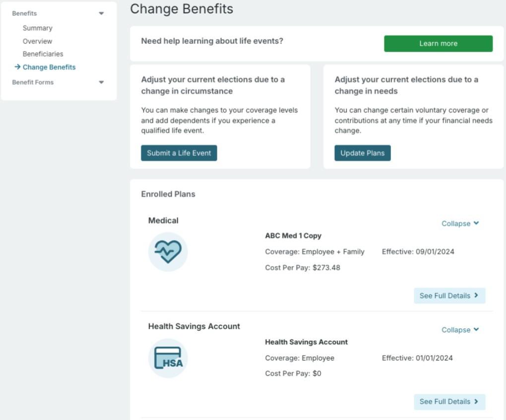Select Change Benefits in the sidebar
This screenshot has width=506, height=420.
[49, 67]
